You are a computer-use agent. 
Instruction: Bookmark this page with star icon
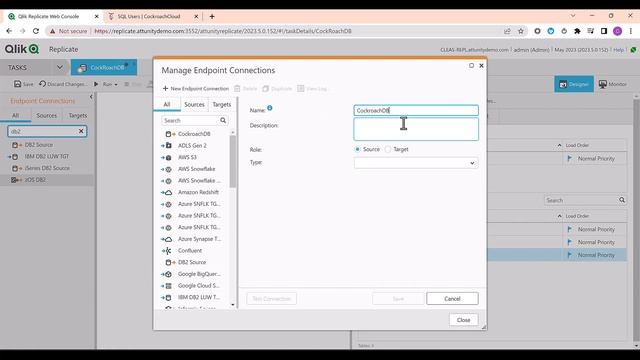521,31
